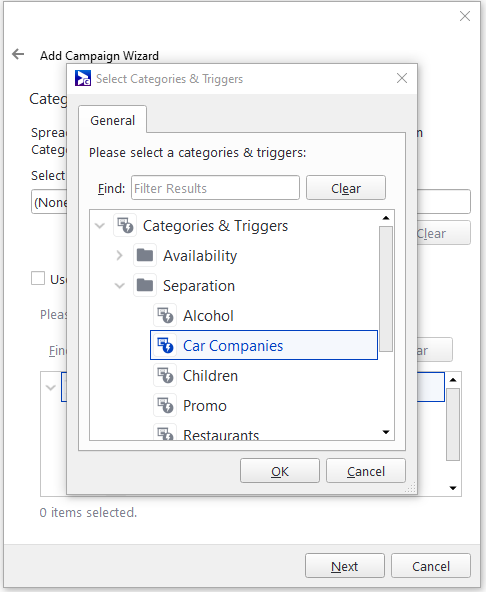
Task: Click the Availability folder icon
Action: [145, 256]
